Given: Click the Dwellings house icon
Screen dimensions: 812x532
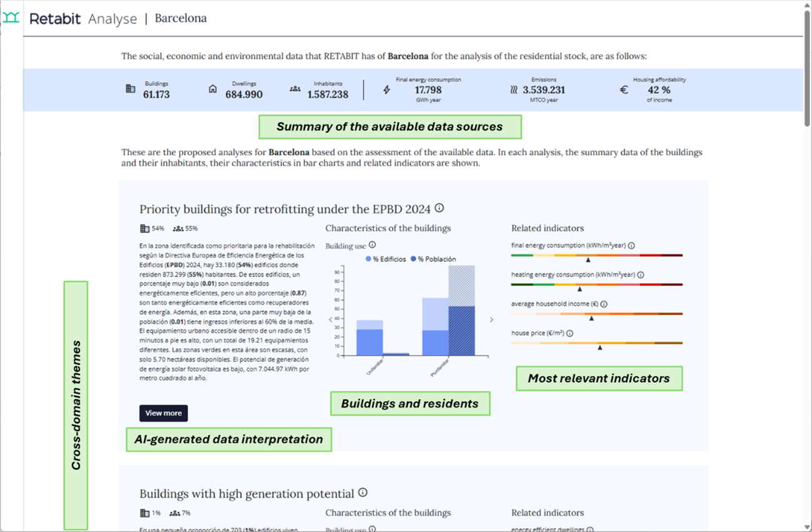Looking at the screenshot, I should [213, 89].
